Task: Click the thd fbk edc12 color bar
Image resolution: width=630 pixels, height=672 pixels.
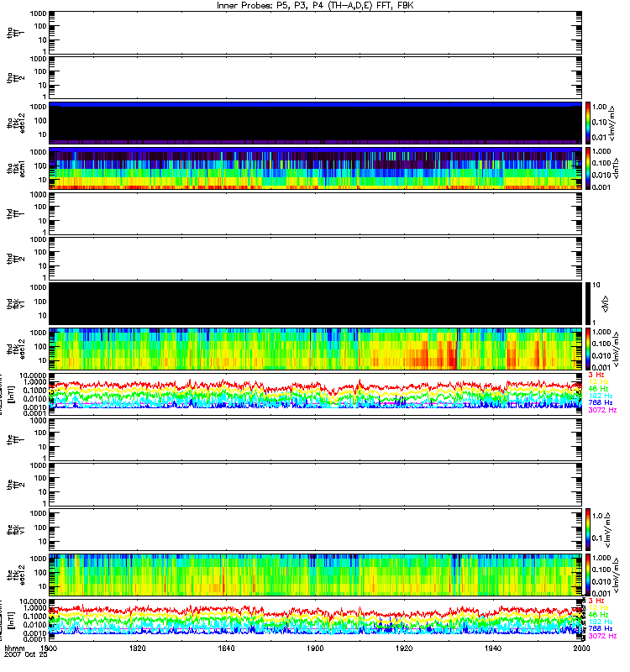Action: click(590, 349)
